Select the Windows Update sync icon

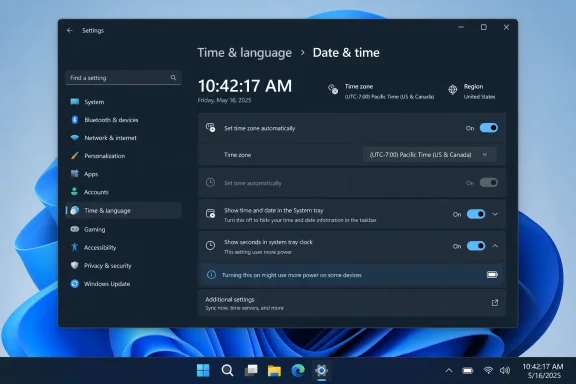pos(75,284)
